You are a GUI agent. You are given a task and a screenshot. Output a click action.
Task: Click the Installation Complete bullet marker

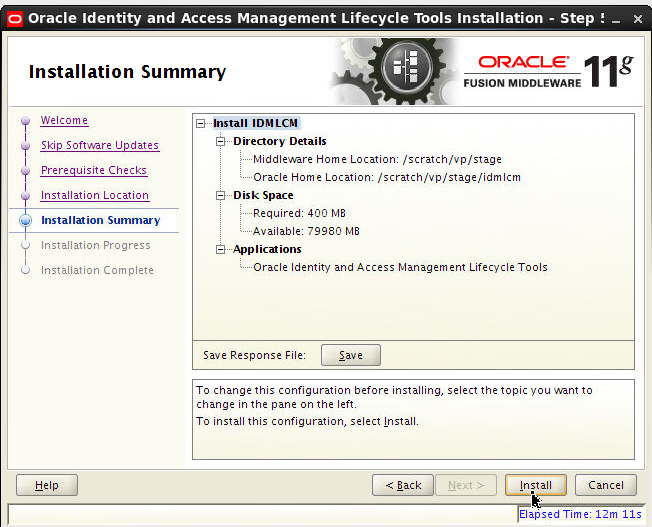click(x=25, y=270)
